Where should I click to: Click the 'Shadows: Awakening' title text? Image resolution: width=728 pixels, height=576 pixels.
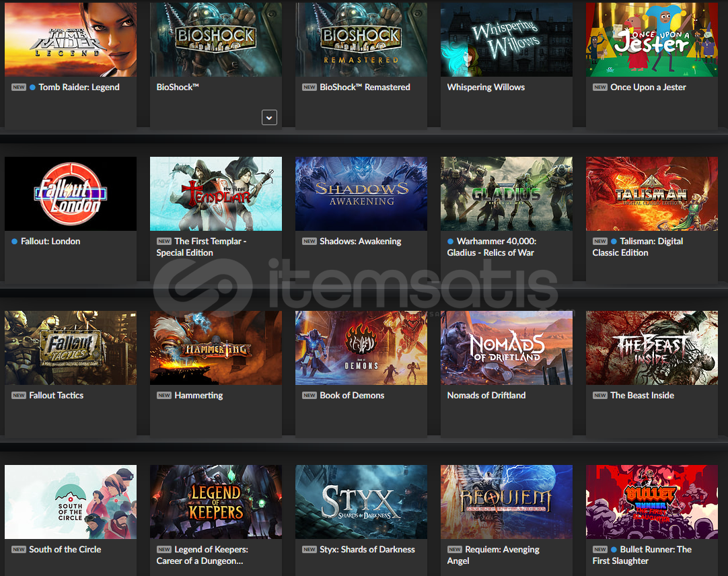pyautogui.click(x=360, y=242)
